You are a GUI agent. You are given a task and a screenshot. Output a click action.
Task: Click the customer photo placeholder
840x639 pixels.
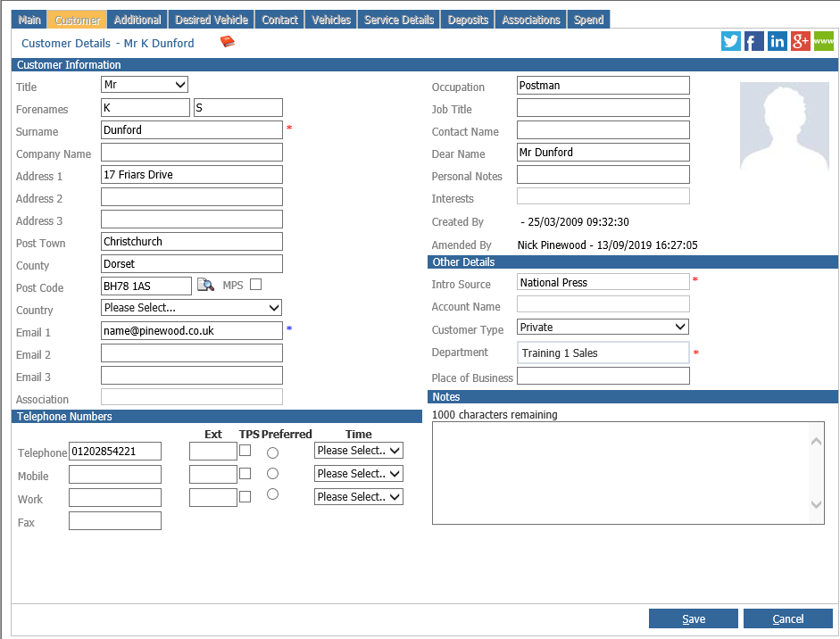(785, 127)
